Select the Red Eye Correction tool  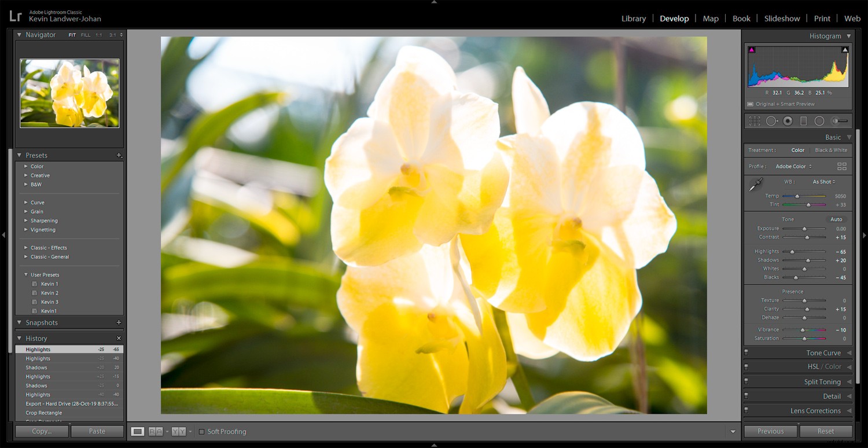click(x=787, y=120)
